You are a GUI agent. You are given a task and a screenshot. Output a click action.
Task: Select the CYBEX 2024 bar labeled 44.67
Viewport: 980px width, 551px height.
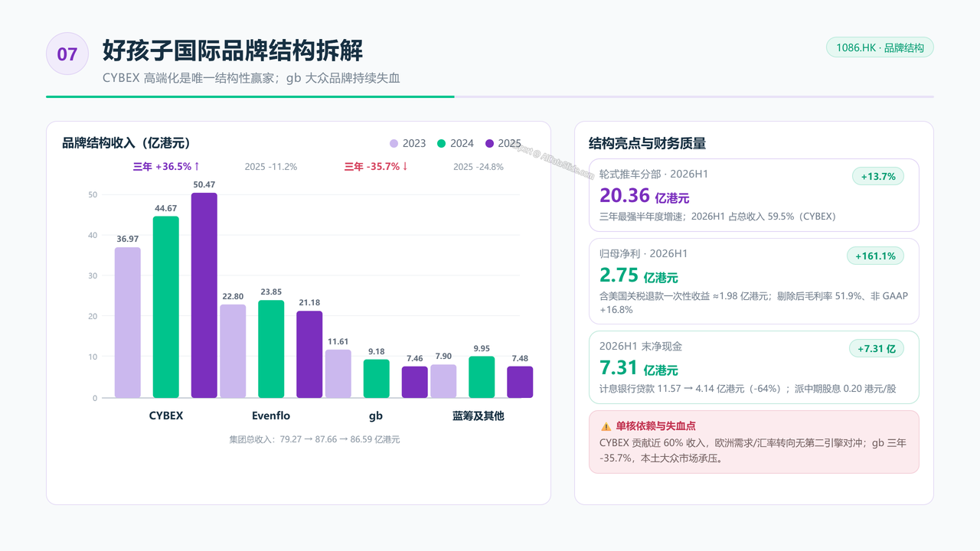pos(166,307)
